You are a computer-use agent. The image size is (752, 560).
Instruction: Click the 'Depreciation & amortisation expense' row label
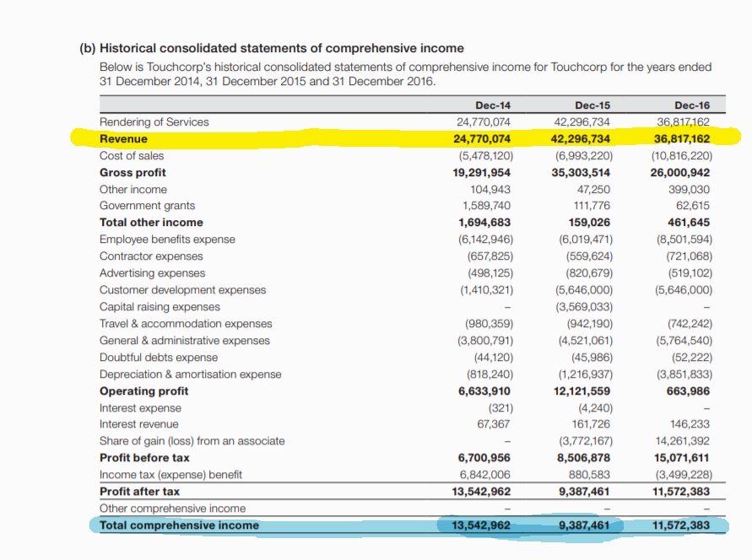point(191,374)
